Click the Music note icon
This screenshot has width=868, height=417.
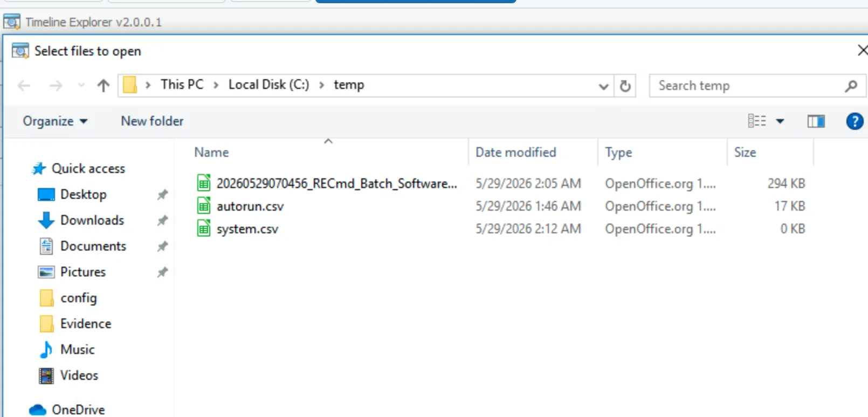[46, 350]
